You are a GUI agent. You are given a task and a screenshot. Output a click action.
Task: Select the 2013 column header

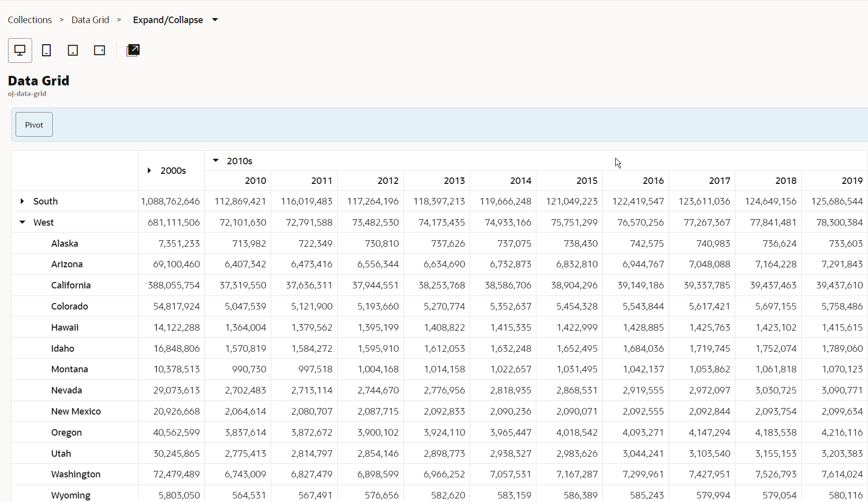[437, 180]
